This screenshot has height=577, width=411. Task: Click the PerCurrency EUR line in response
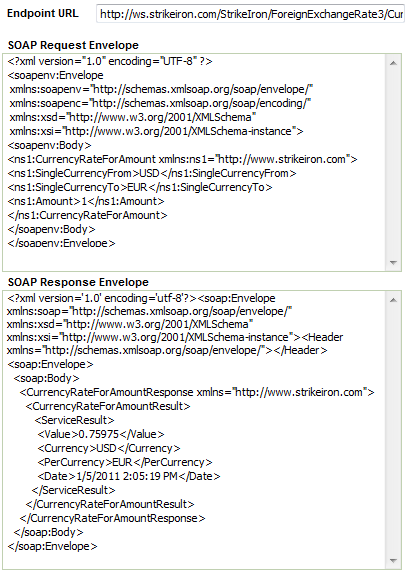(125, 462)
